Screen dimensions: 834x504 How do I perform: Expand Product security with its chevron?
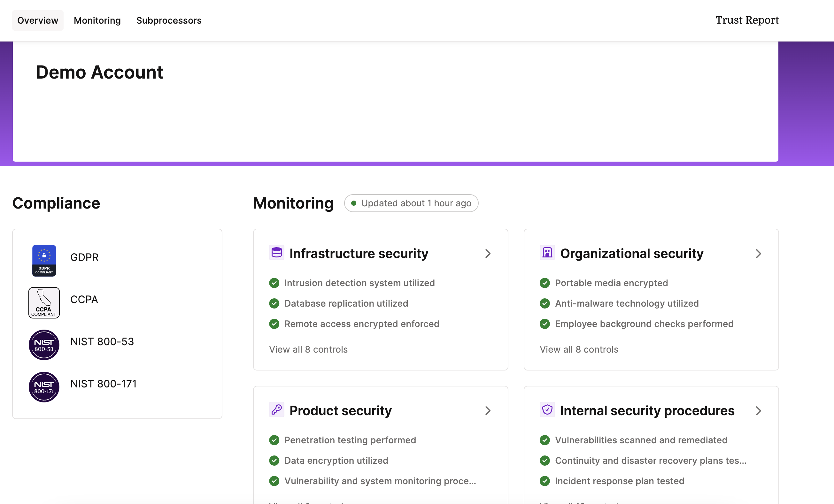(x=488, y=411)
